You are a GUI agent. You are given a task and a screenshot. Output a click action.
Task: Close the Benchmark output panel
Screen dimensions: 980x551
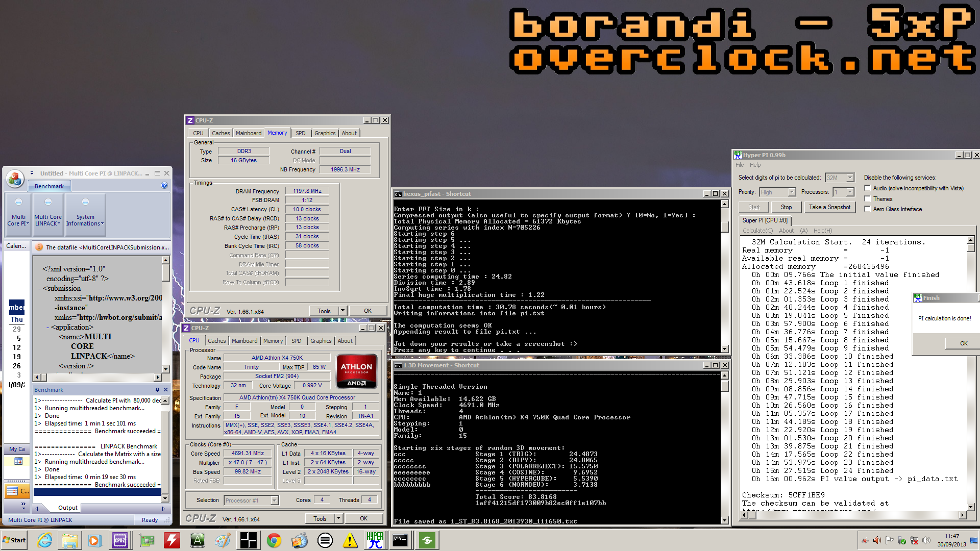[x=165, y=390]
